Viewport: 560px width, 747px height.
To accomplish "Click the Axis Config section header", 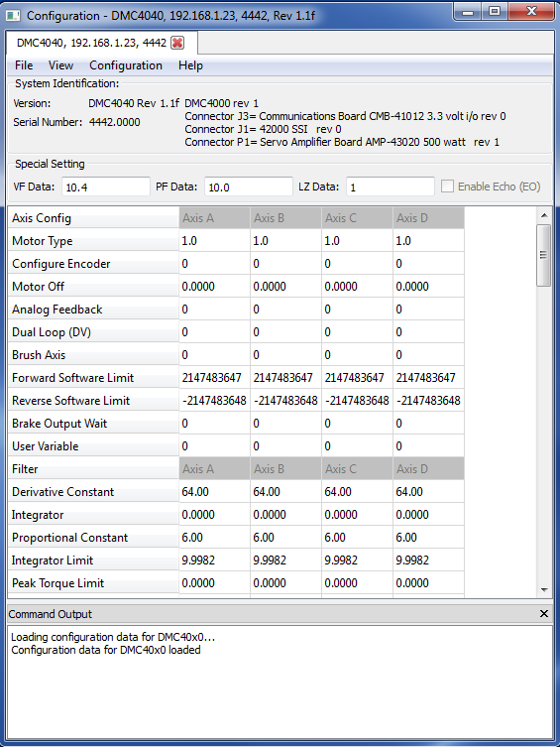I will pyautogui.click(x=93, y=218).
